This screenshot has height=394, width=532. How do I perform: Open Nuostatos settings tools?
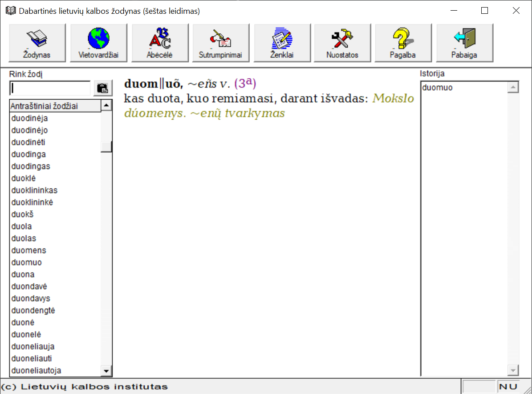coord(342,43)
